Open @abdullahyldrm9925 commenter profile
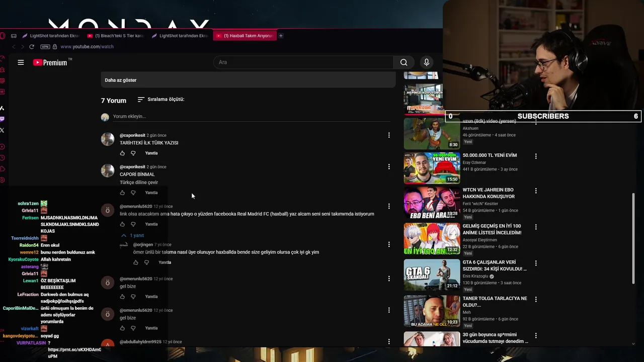This screenshot has height=362, width=644. (x=140, y=342)
